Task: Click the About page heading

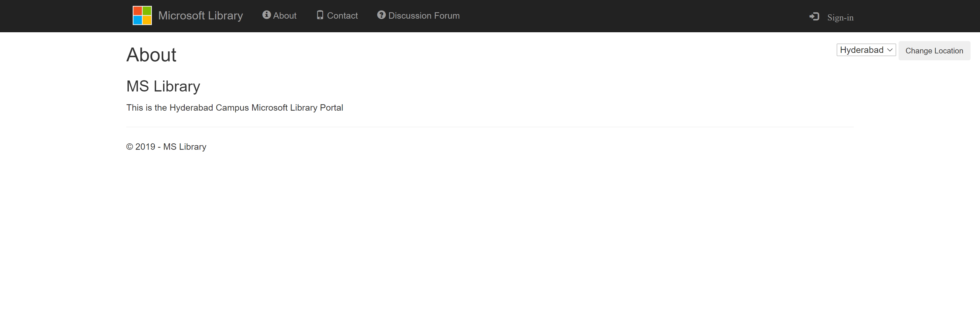Action: [x=151, y=54]
